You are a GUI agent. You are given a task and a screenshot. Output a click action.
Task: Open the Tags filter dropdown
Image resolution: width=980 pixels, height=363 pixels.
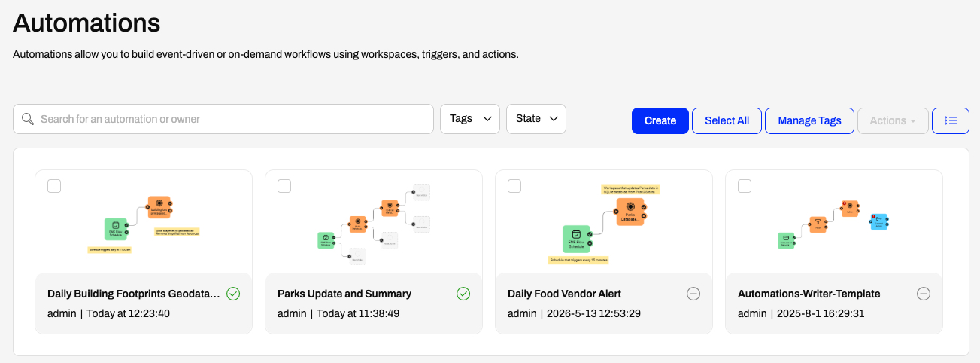coord(470,119)
